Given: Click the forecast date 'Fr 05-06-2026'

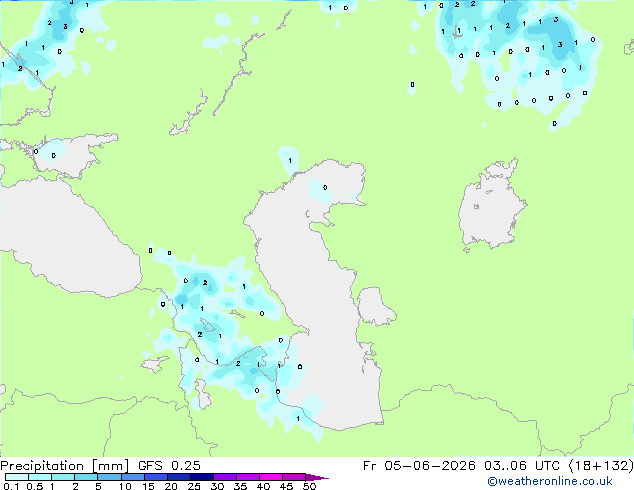Looking at the screenshot, I should 419,466.
